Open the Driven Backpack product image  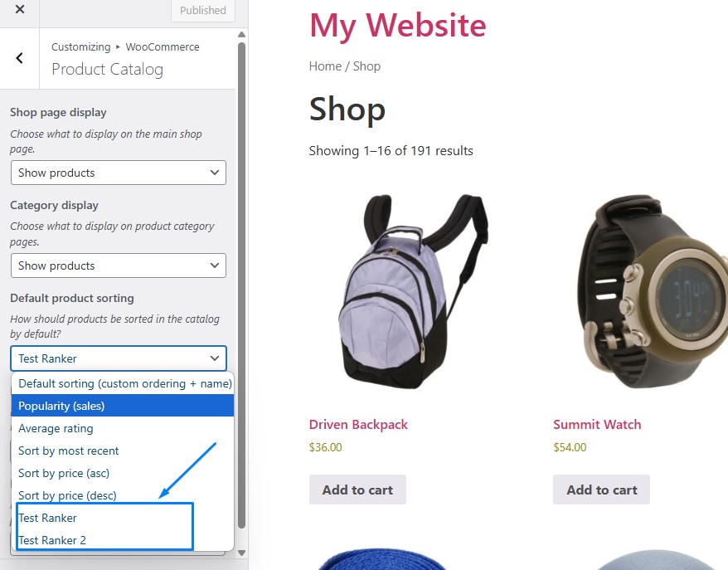[413, 292]
